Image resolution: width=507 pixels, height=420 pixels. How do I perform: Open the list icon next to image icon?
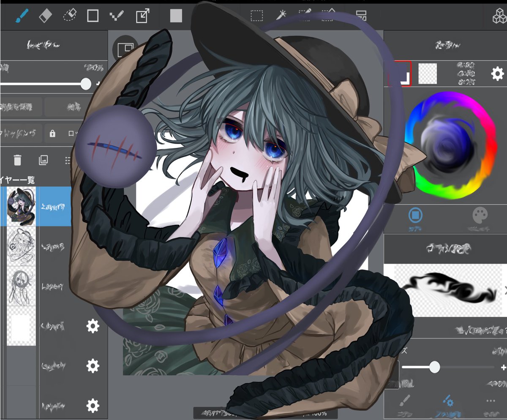click(x=68, y=160)
